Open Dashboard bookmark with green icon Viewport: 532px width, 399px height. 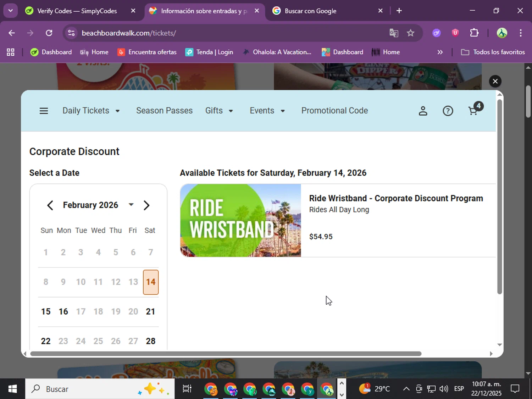pos(51,52)
